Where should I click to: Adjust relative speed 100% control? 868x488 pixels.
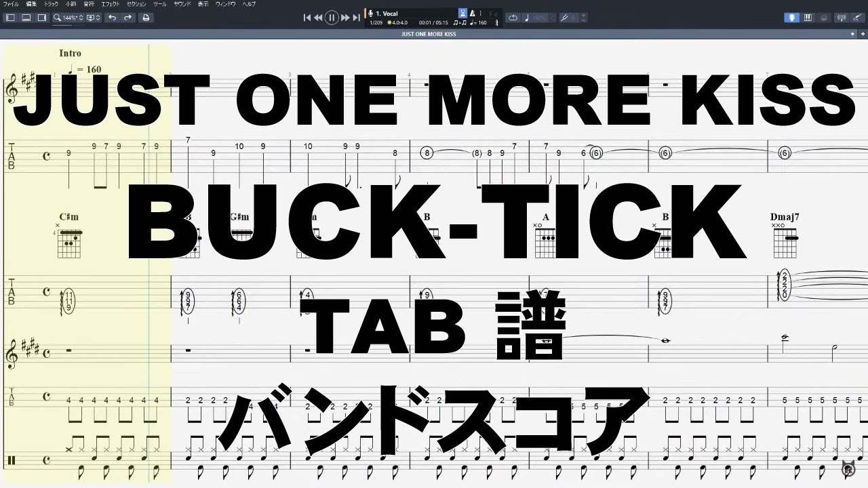tap(536, 18)
